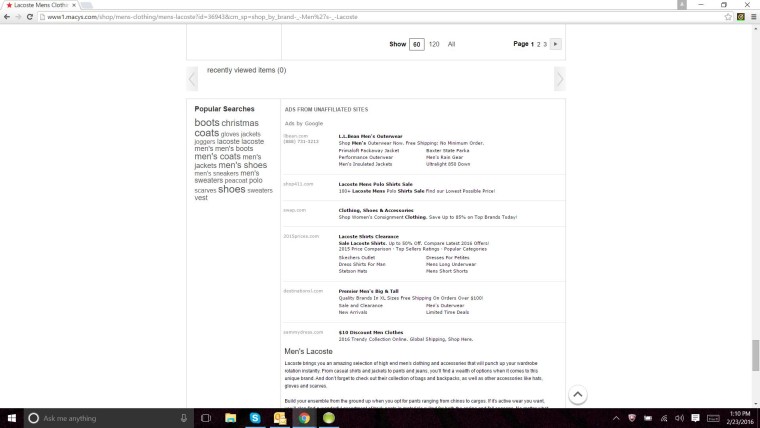
Task: Click 'gloves' popular search
Action: (x=230, y=134)
